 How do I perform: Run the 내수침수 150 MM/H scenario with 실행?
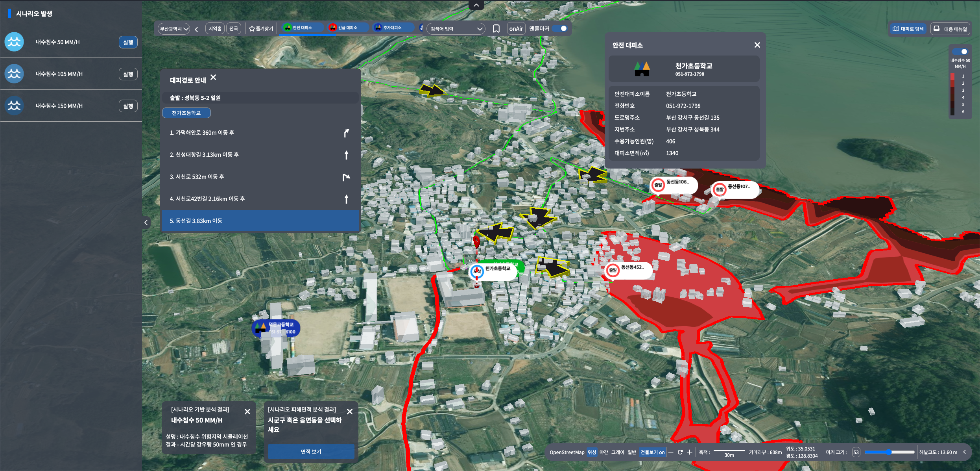(x=128, y=106)
